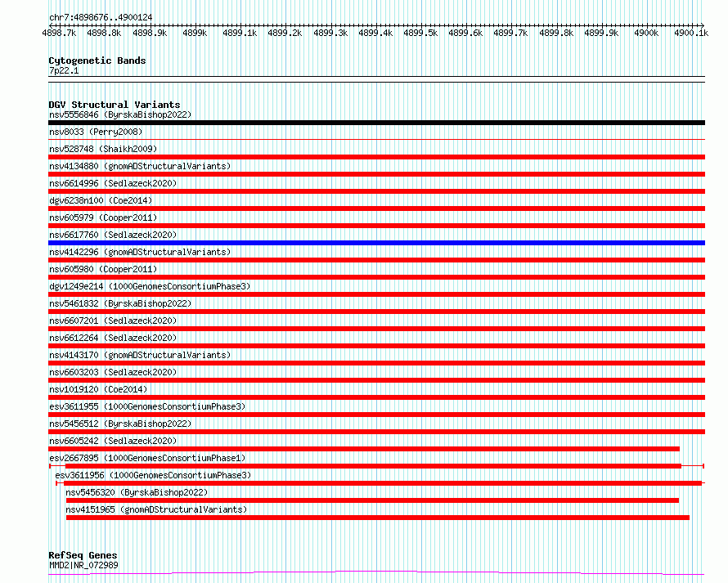The image size is (728, 583).
Task: Select nsv6603203 (Sedlazeck2020) label
Action: click(x=113, y=372)
